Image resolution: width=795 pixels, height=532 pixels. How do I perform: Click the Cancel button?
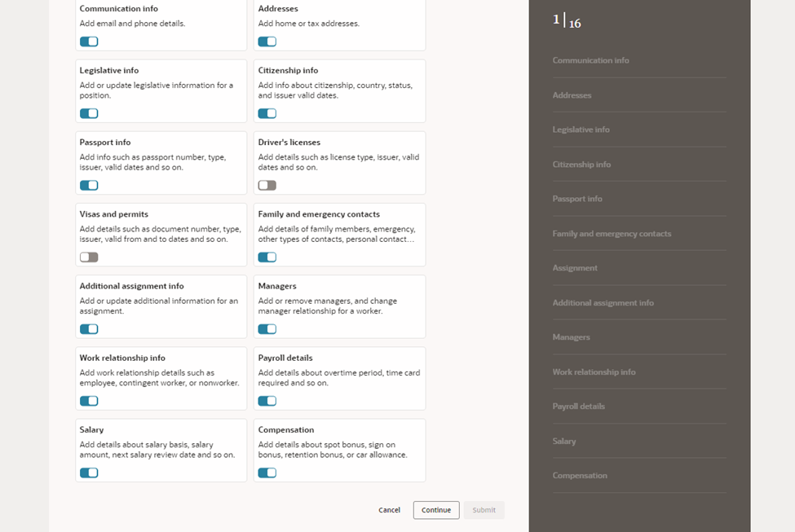[389, 509]
